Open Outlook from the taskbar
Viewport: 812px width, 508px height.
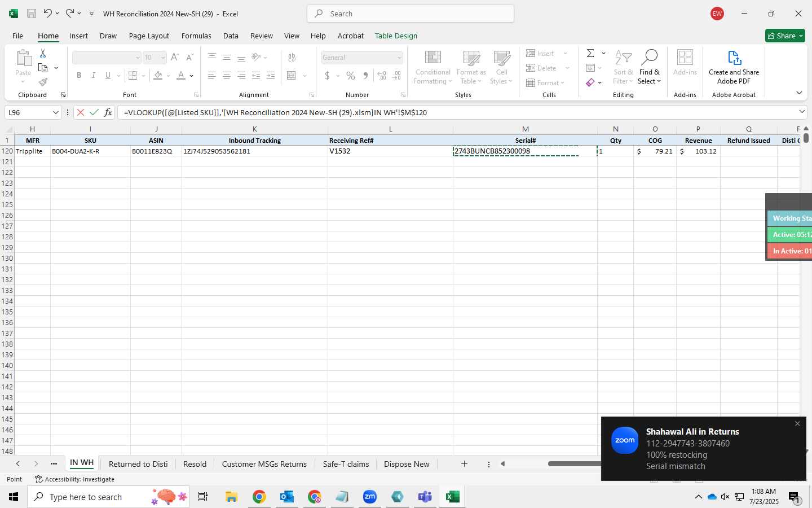pyautogui.click(x=287, y=497)
